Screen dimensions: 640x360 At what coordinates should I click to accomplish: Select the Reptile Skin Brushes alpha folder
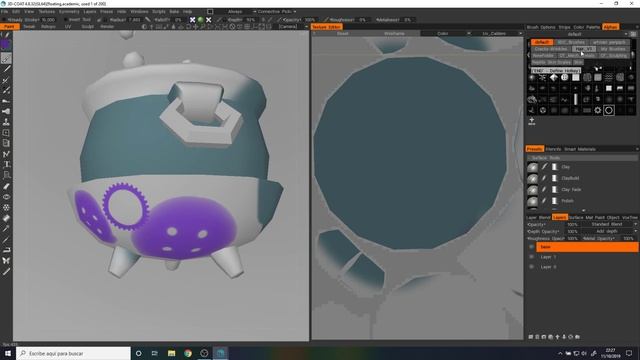click(551, 62)
